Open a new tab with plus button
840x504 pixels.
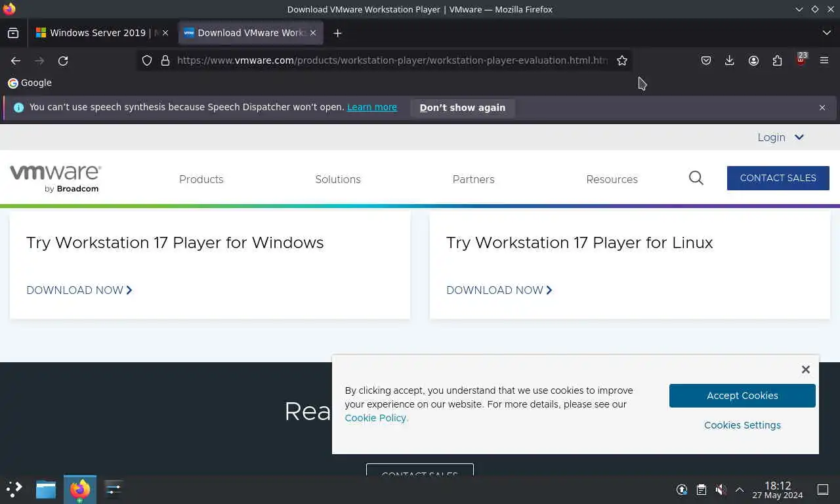337,33
